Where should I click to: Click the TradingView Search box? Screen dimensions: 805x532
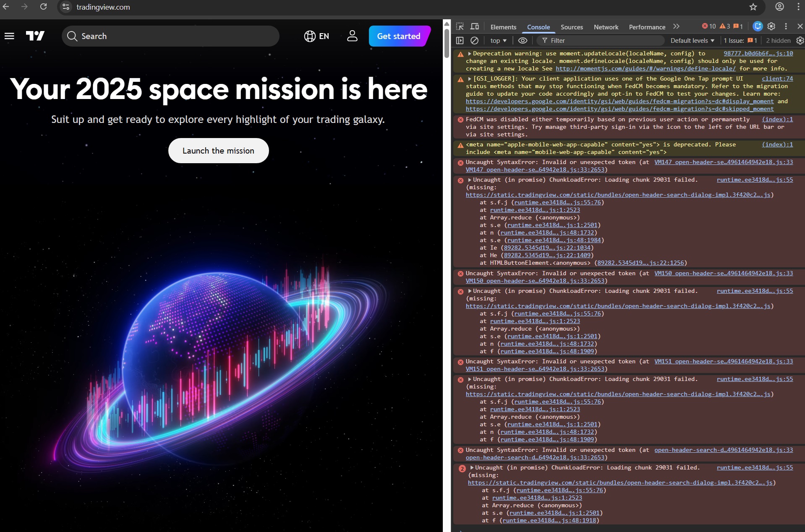[x=170, y=36]
